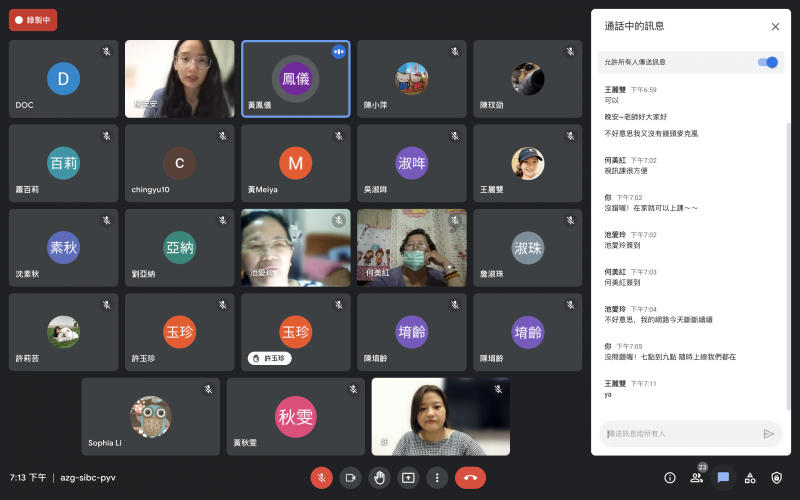Click the muted mic icon on 吳淑晔 tile
Screen dimensions: 800x500
[455, 136]
